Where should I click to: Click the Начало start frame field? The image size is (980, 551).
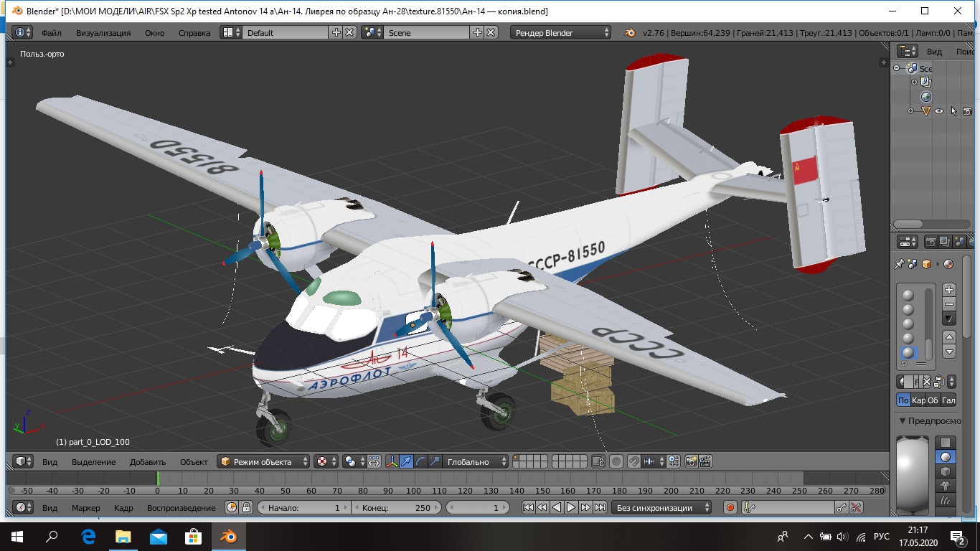coord(303,507)
